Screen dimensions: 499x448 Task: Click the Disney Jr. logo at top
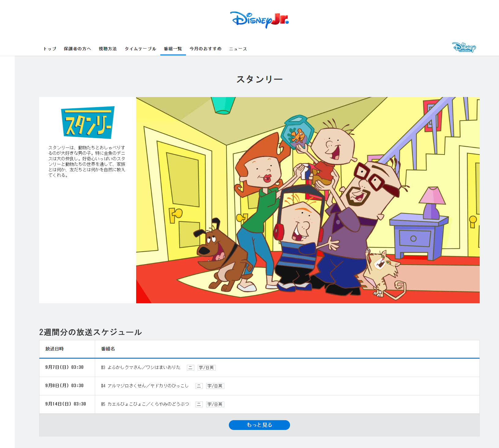coord(259,20)
